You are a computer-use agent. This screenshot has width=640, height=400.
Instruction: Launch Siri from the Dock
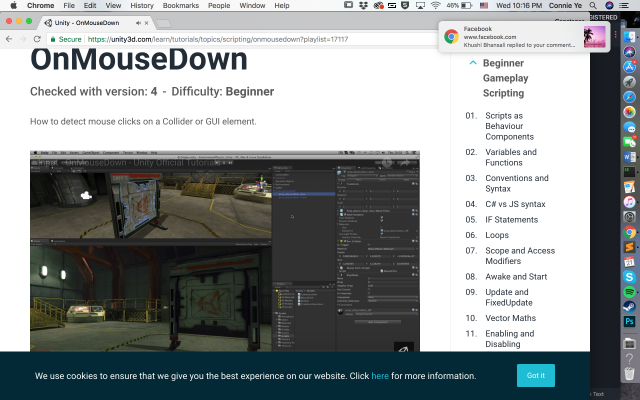pyautogui.click(x=629, y=51)
